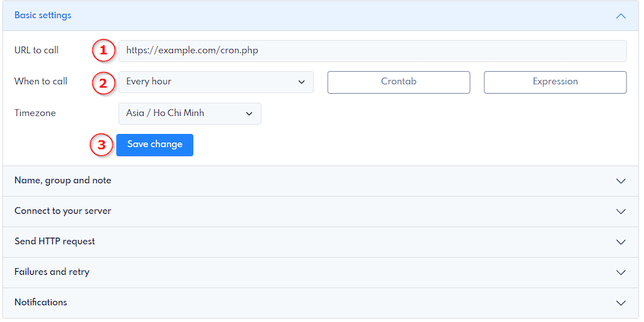Focus the URL to call input field
This screenshot has height=322, width=644.
click(x=372, y=51)
